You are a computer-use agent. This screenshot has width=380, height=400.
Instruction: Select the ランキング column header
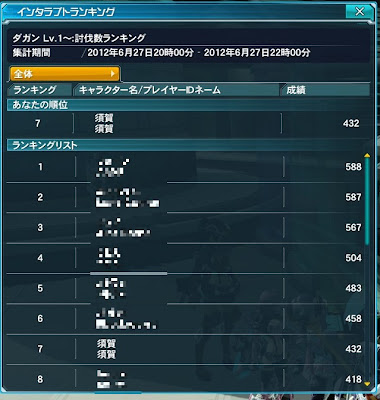point(40,90)
